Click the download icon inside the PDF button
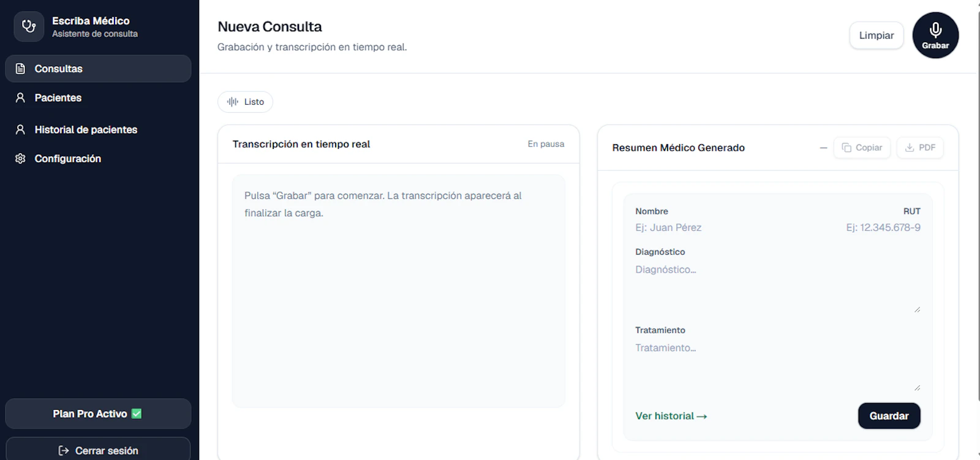 [910, 148]
